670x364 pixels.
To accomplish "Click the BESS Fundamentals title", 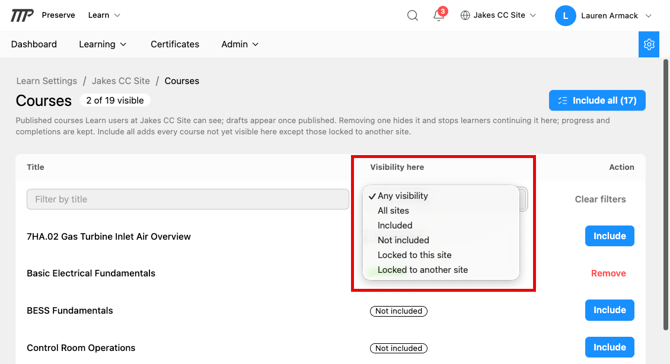I will [x=70, y=311].
